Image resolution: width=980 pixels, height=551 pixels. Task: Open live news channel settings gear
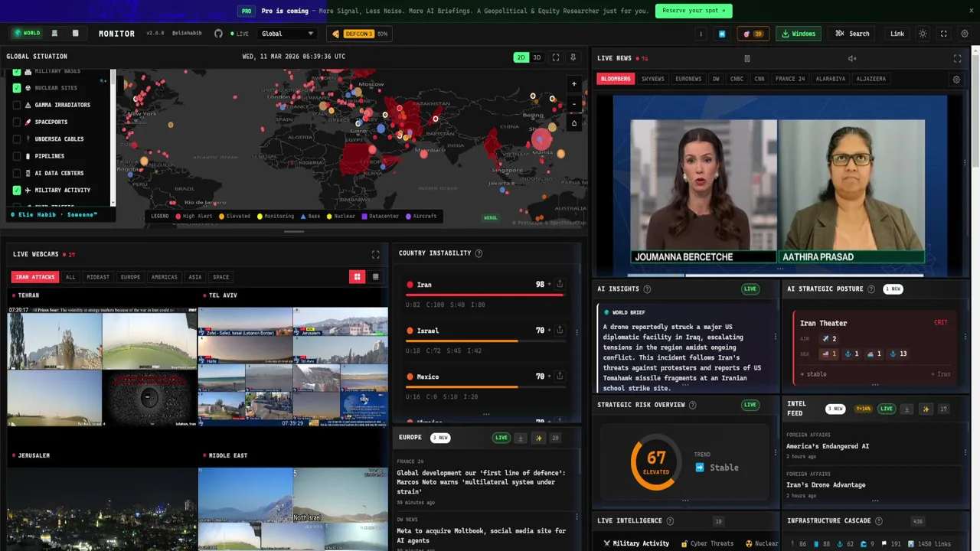956,80
